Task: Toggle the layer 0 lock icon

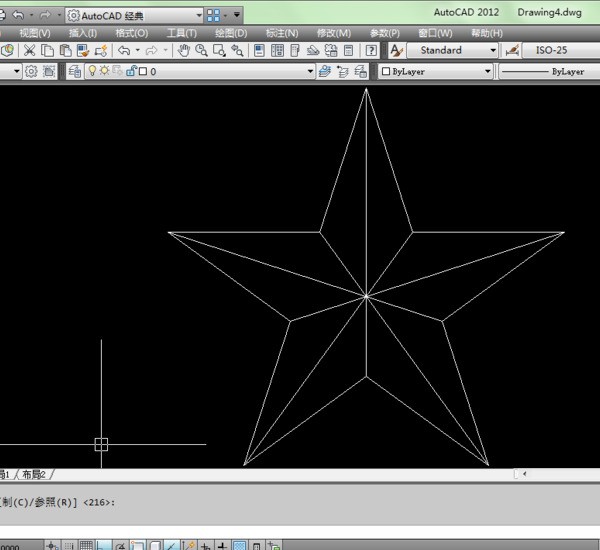Action: click(x=129, y=72)
